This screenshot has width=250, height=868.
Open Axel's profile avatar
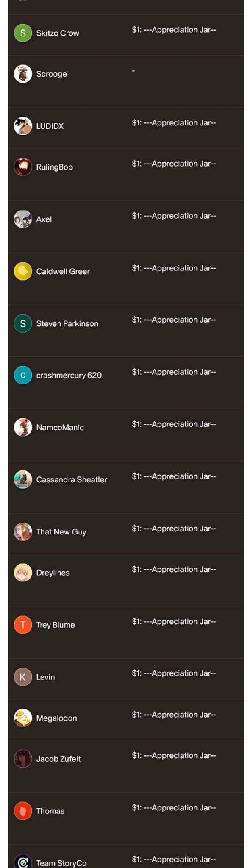coord(23,219)
